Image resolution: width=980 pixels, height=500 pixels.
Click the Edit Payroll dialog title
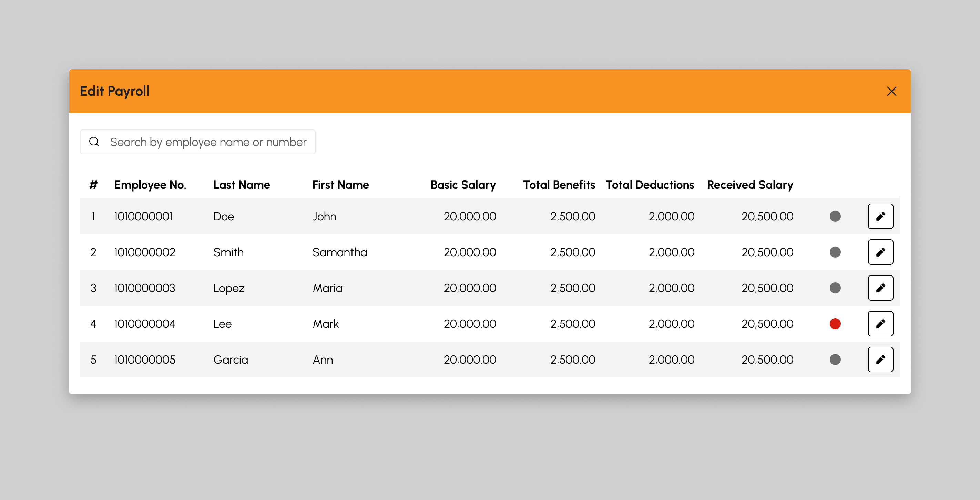[x=114, y=92]
